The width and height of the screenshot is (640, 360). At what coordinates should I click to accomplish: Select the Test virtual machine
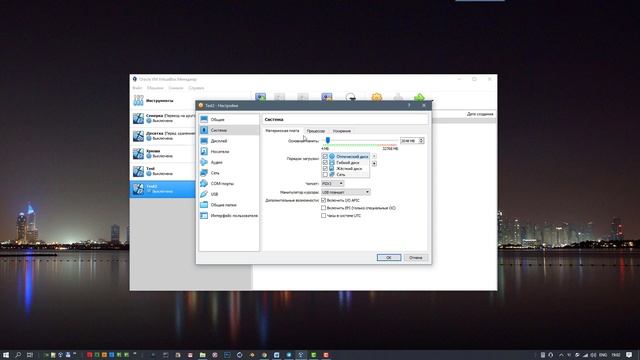pyautogui.click(x=163, y=171)
